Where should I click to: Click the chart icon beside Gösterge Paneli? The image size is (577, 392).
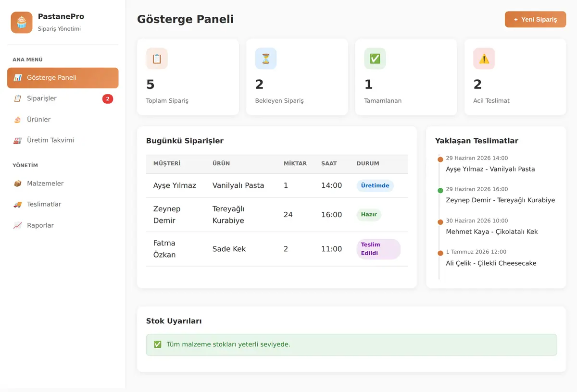pyautogui.click(x=18, y=78)
